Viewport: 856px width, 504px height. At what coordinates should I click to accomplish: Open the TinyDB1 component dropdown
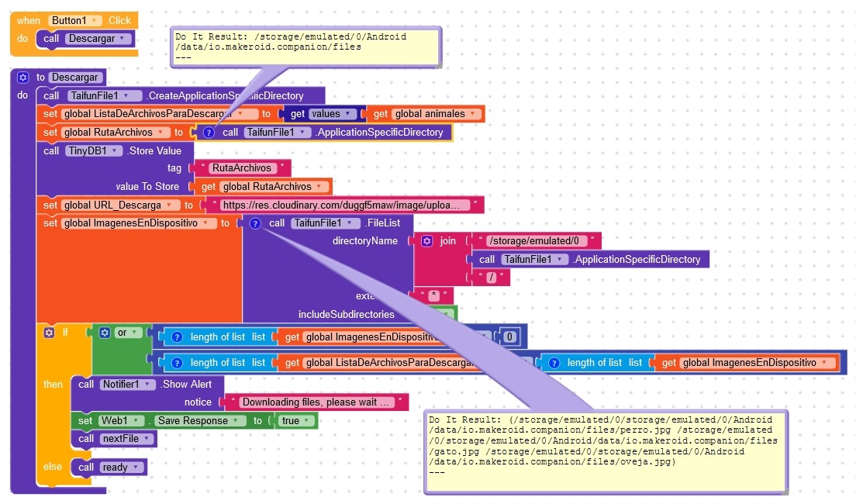coord(95,151)
